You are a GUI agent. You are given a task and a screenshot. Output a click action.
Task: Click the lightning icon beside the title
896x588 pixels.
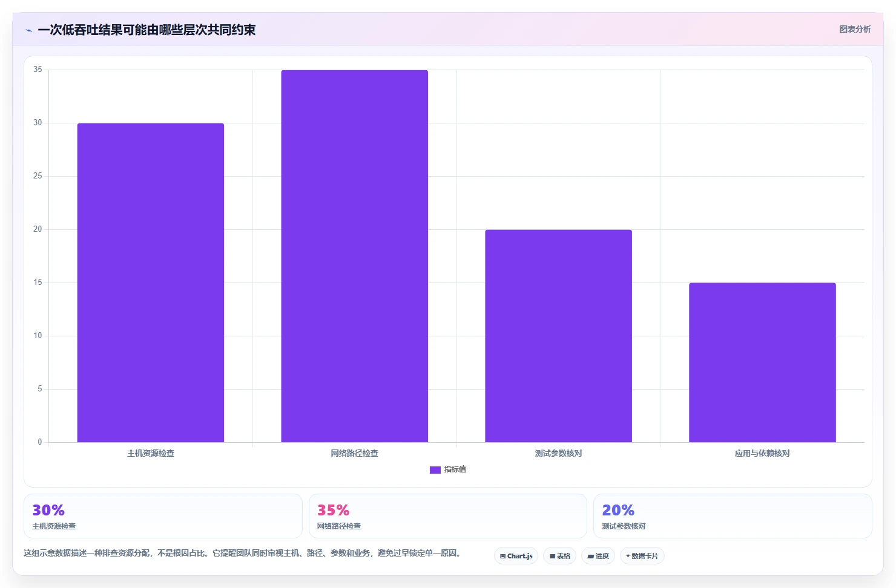(x=28, y=30)
